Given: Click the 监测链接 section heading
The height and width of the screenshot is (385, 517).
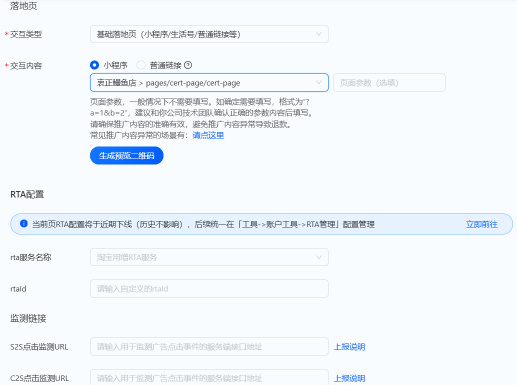Looking at the screenshot, I should pyautogui.click(x=28, y=318).
